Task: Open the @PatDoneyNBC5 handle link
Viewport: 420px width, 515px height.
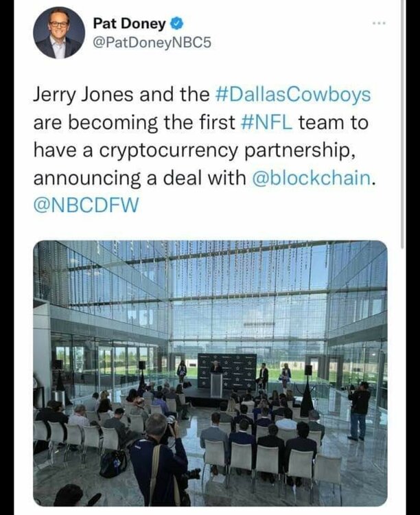Action: [x=152, y=43]
